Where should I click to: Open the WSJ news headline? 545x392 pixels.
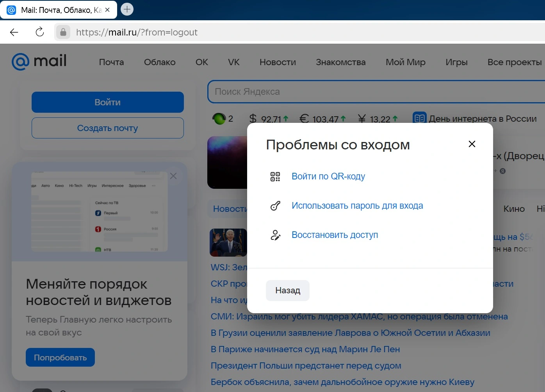229,267
